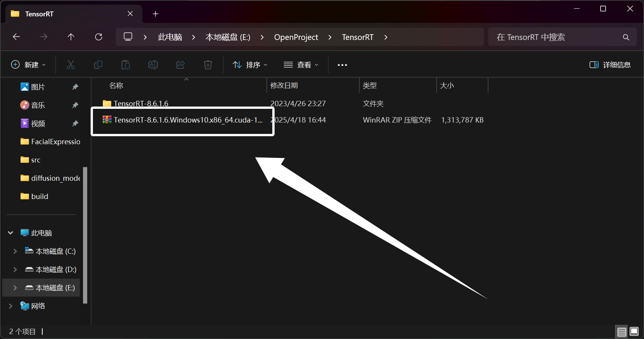Click the forward navigation arrow
The image size is (644, 339).
click(x=44, y=37)
